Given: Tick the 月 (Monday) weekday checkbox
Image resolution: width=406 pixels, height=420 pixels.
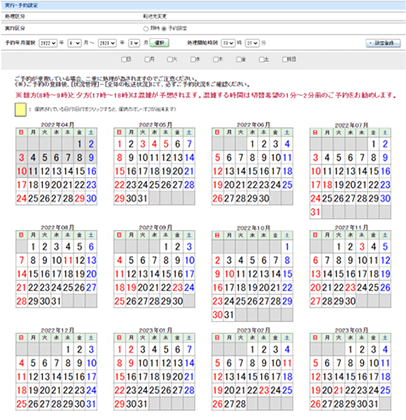Looking at the screenshot, I should [147, 59].
